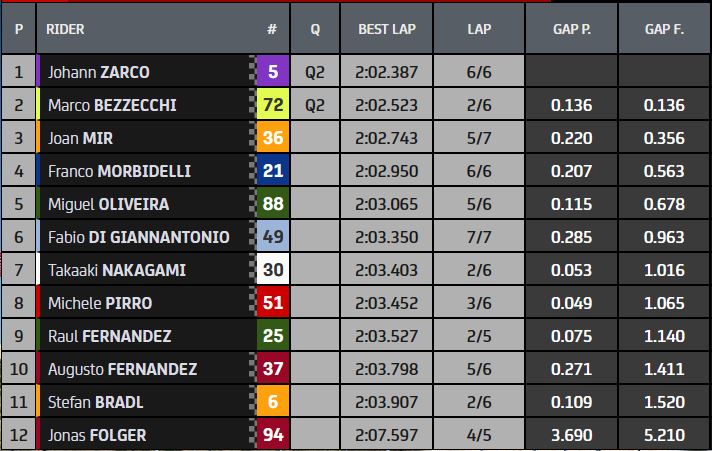Viewport: 712px width, 451px height.
Task: Click the yellow number 72 badge
Action: [273, 105]
